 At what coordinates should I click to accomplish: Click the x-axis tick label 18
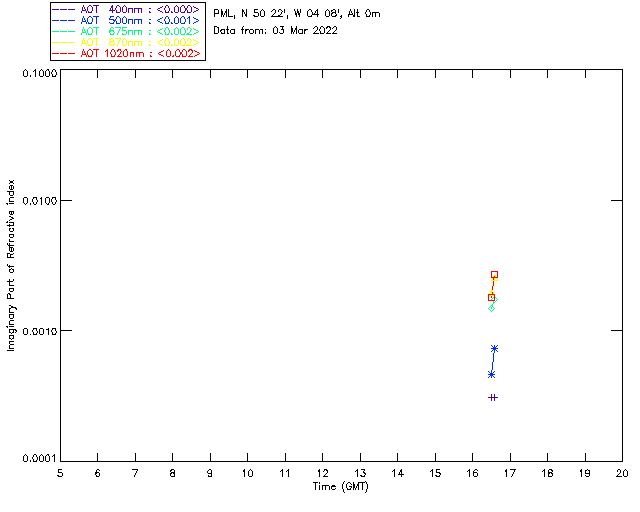click(x=547, y=473)
